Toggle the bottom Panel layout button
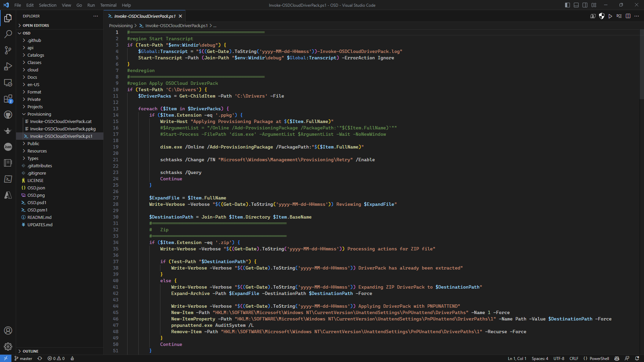This screenshot has width=644, height=362. click(576, 5)
